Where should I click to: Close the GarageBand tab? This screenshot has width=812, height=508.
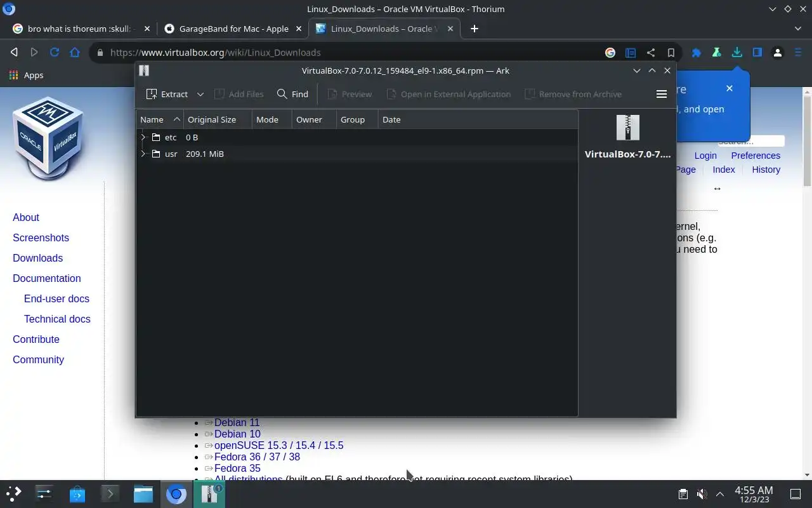(298, 29)
